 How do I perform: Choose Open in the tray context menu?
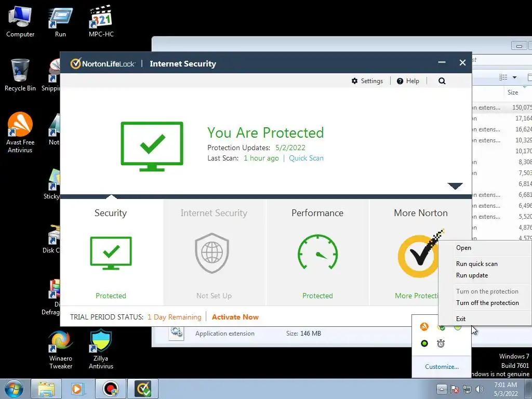pos(485,248)
